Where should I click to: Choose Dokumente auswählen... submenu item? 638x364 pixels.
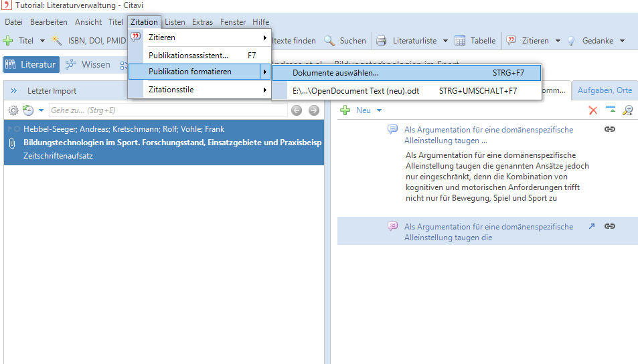click(x=406, y=73)
